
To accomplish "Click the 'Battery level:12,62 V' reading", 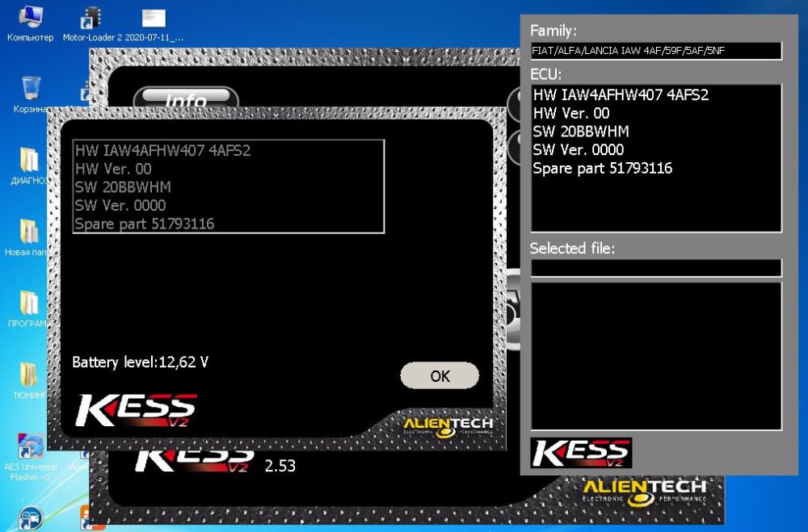I will tap(140, 362).
